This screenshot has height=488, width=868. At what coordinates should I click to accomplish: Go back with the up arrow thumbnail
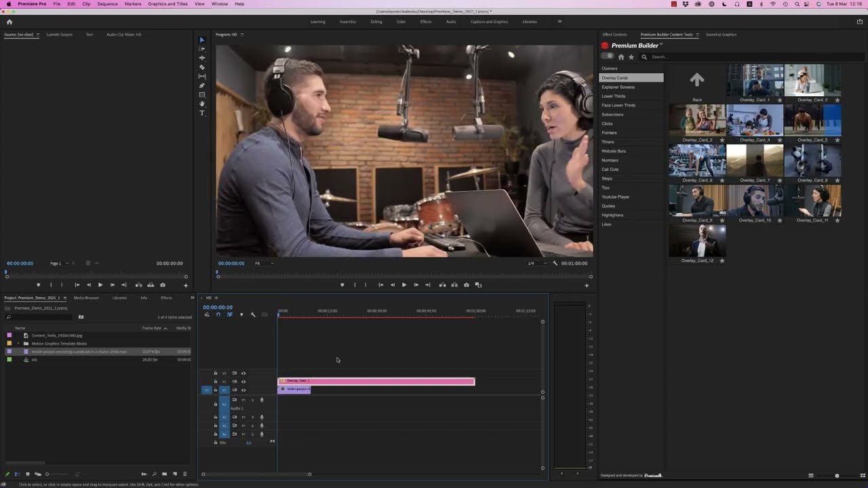click(697, 80)
